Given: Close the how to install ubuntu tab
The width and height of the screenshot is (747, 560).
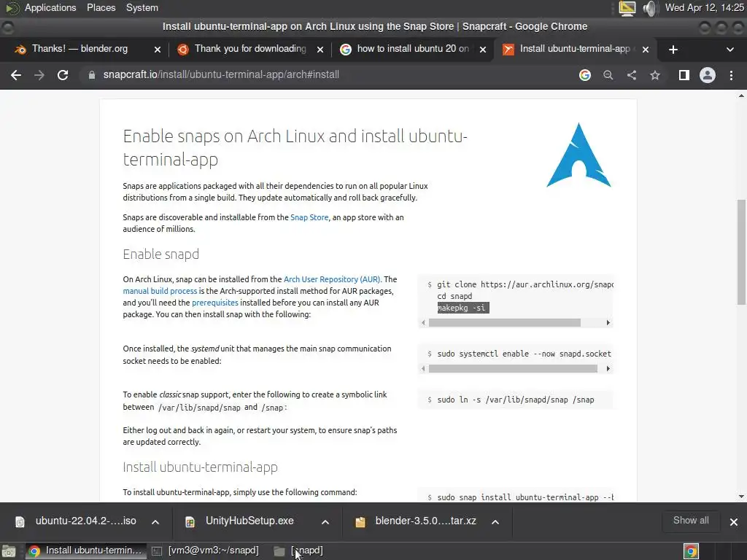Looking at the screenshot, I should [483, 50].
